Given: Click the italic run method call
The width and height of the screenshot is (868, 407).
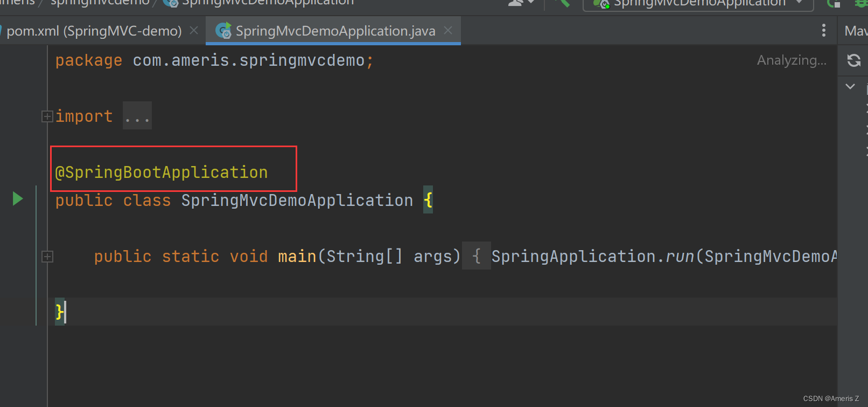Looking at the screenshot, I should click(680, 257).
